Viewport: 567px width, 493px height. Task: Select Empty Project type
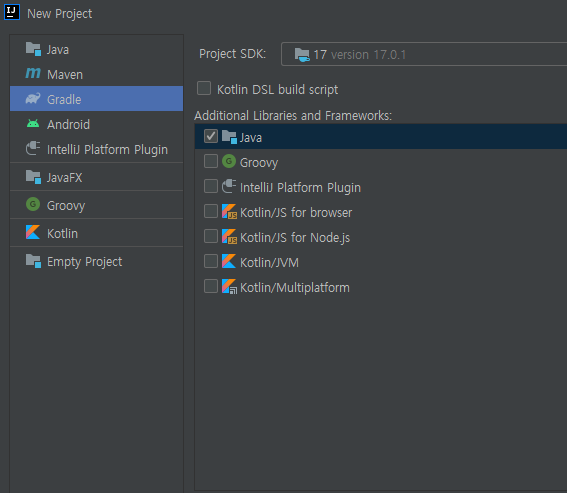pos(97,261)
